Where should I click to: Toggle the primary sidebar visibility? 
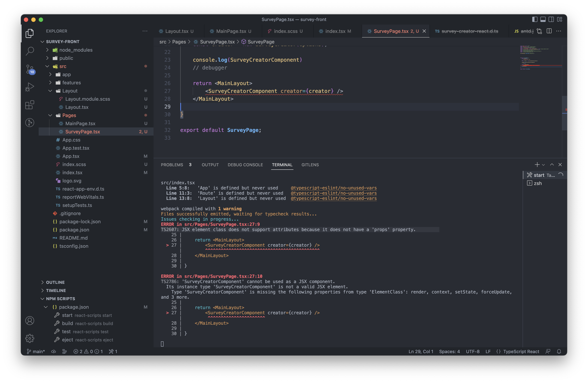(x=535, y=19)
